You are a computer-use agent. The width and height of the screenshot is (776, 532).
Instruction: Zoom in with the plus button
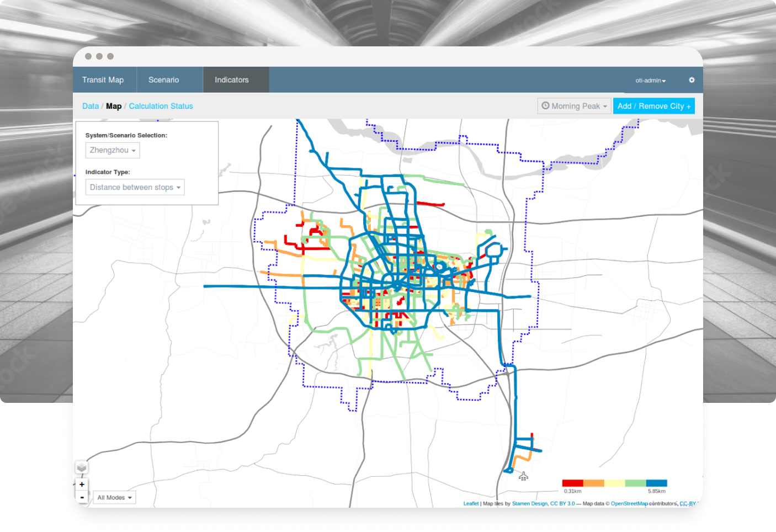click(82, 485)
